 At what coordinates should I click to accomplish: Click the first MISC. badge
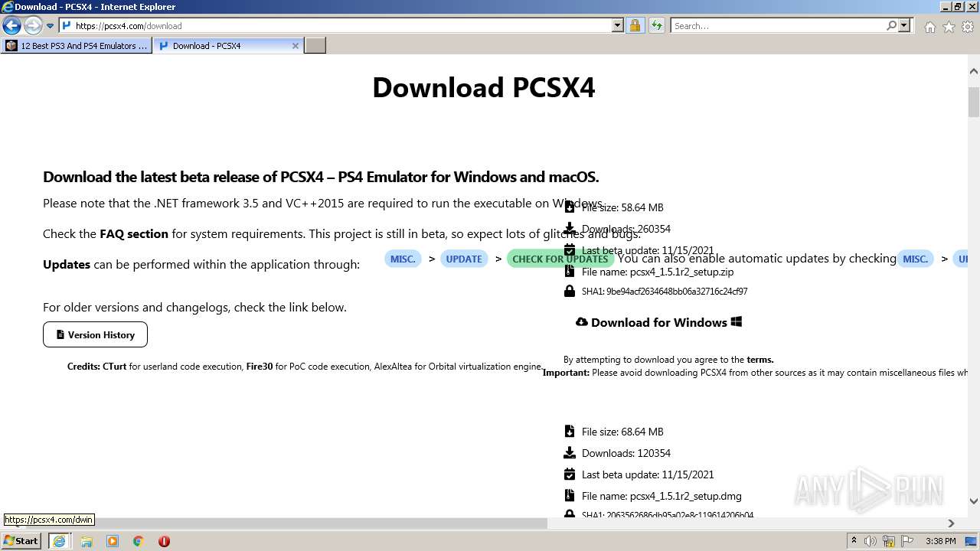[403, 259]
